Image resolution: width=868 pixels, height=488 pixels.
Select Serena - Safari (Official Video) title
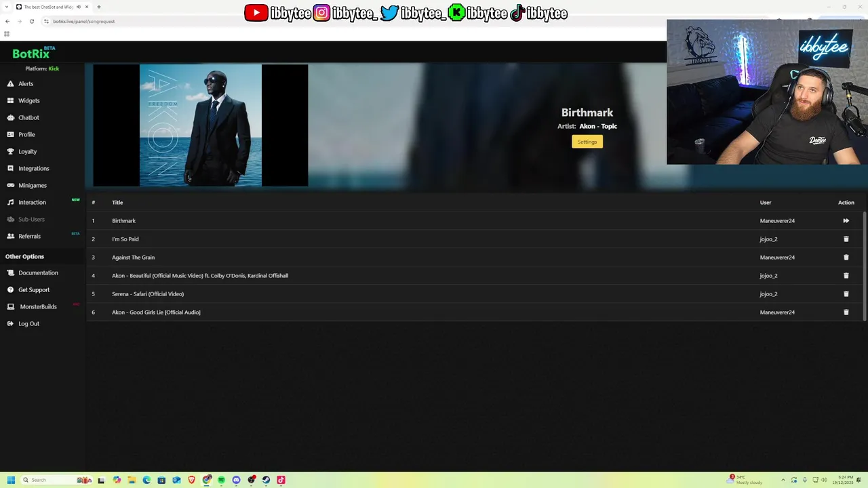pos(148,294)
